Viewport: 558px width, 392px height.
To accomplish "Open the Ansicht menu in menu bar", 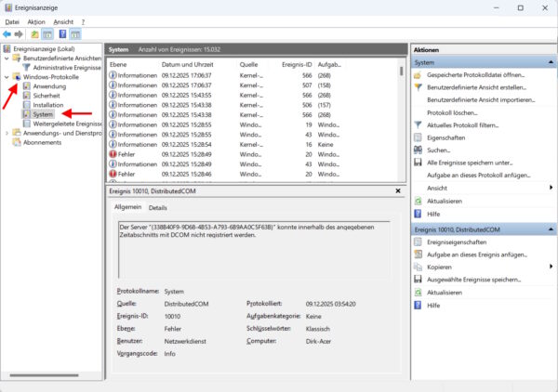I will (x=63, y=21).
